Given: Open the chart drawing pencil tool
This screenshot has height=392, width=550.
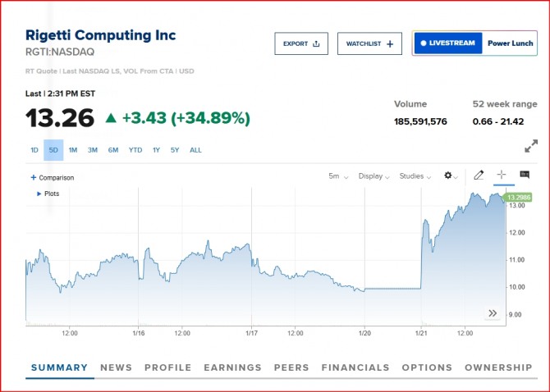Looking at the screenshot, I should 479,175.
